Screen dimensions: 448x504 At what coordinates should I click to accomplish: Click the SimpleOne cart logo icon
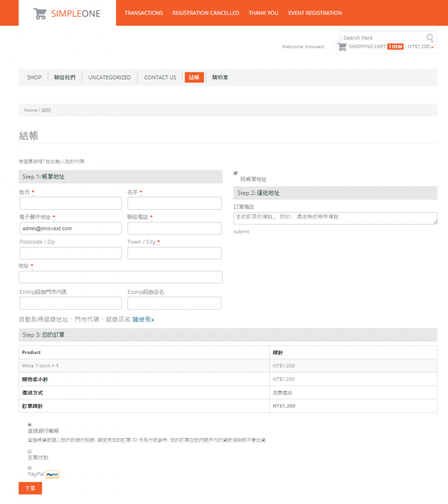[x=40, y=13]
